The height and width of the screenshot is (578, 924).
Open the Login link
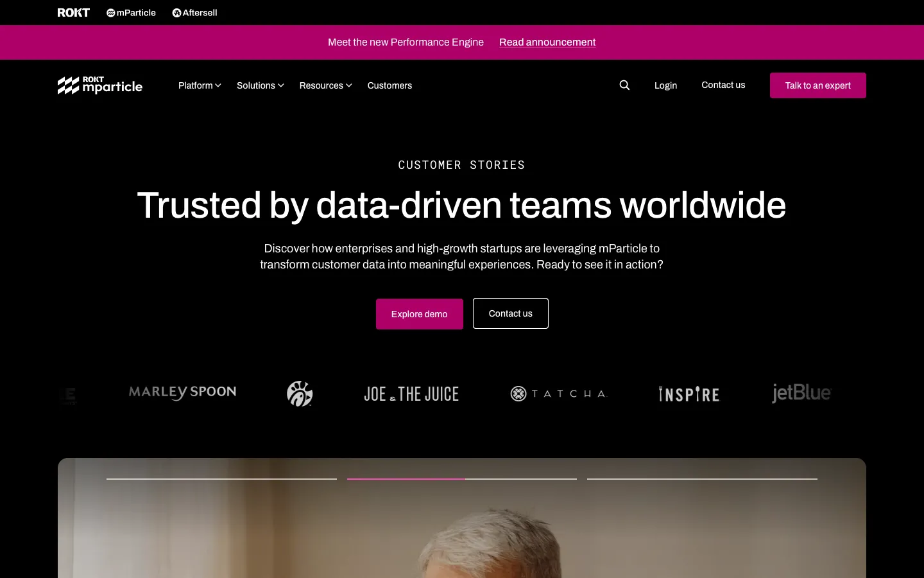pos(665,85)
